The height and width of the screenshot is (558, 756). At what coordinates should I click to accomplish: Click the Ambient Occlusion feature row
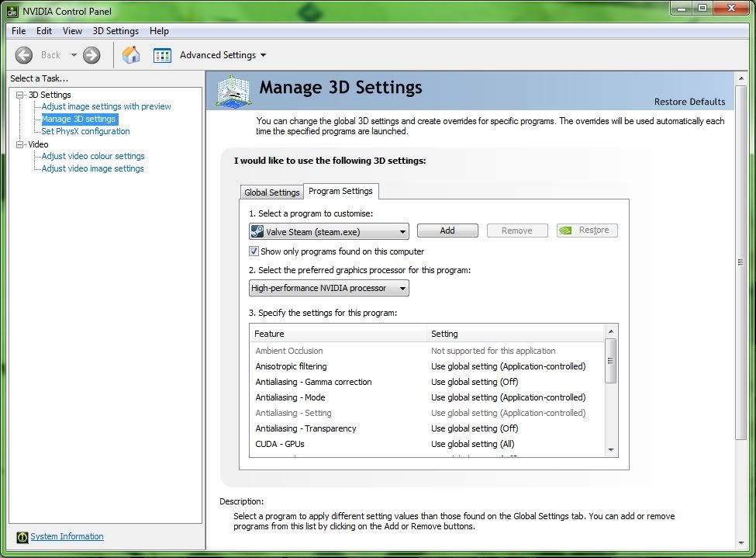click(x=427, y=351)
